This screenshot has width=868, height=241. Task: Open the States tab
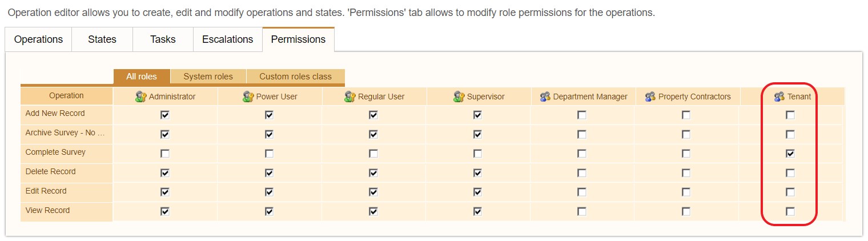pyautogui.click(x=102, y=39)
